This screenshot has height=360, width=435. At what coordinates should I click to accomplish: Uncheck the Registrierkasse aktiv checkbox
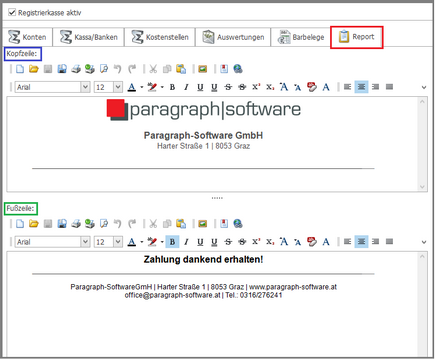12,12
